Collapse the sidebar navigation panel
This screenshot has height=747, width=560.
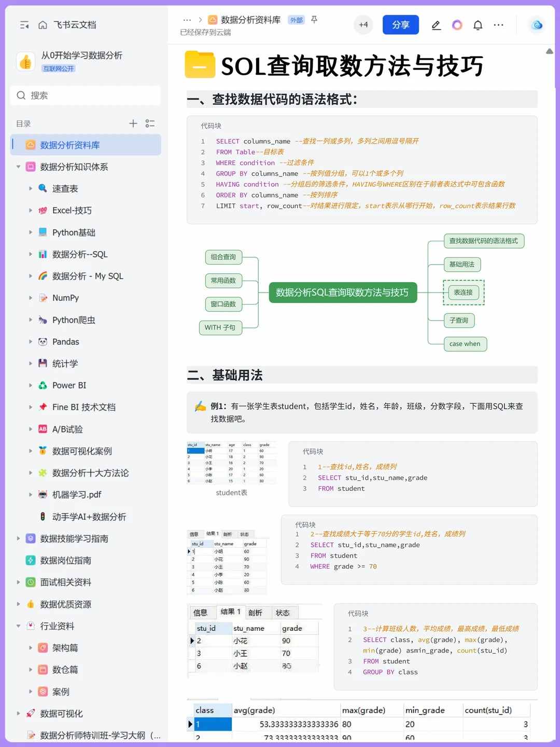point(24,24)
